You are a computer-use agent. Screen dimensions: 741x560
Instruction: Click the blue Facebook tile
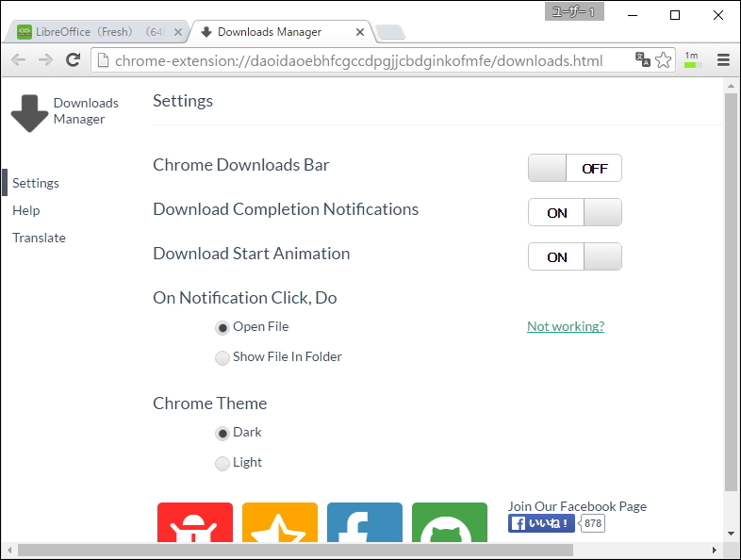coord(365,522)
